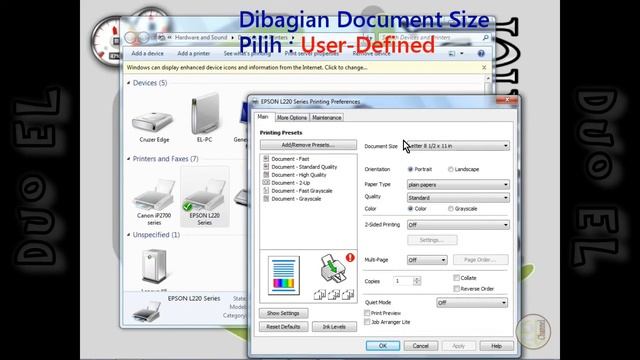
Task: Switch to the More Options tab
Action: [292, 118]
